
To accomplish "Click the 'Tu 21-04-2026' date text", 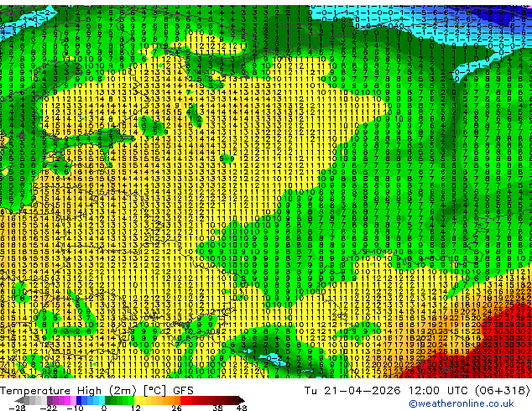I will (352, 391).
